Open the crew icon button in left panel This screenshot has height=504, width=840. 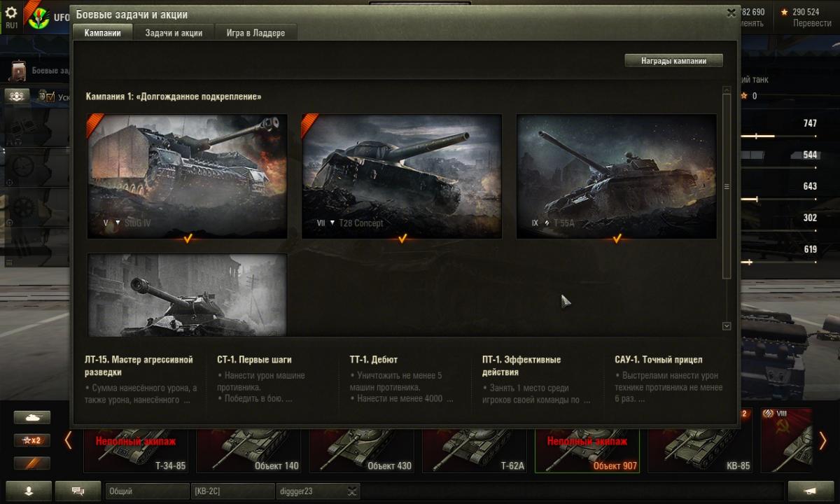click(17, 96)
